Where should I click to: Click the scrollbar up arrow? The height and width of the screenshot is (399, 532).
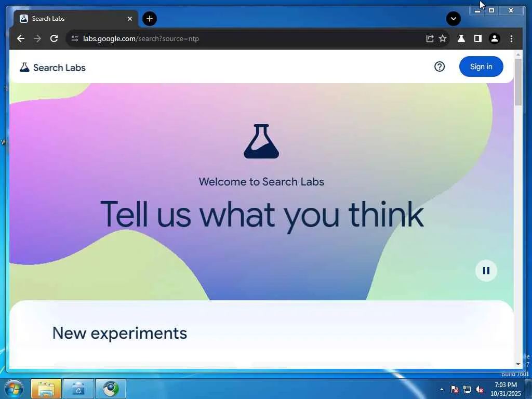(518, 54)
